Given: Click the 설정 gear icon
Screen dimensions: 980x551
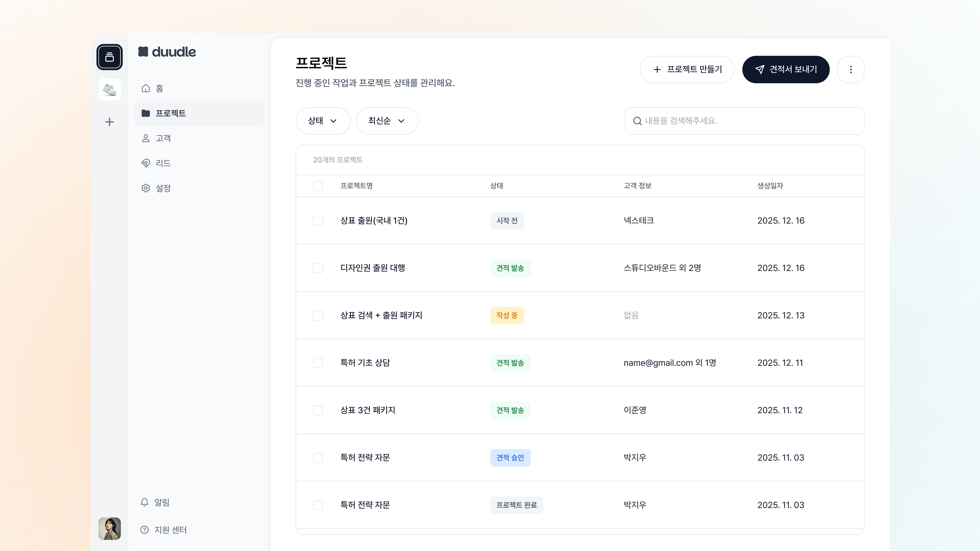Looking at the screenshot, I should (146, 188).
